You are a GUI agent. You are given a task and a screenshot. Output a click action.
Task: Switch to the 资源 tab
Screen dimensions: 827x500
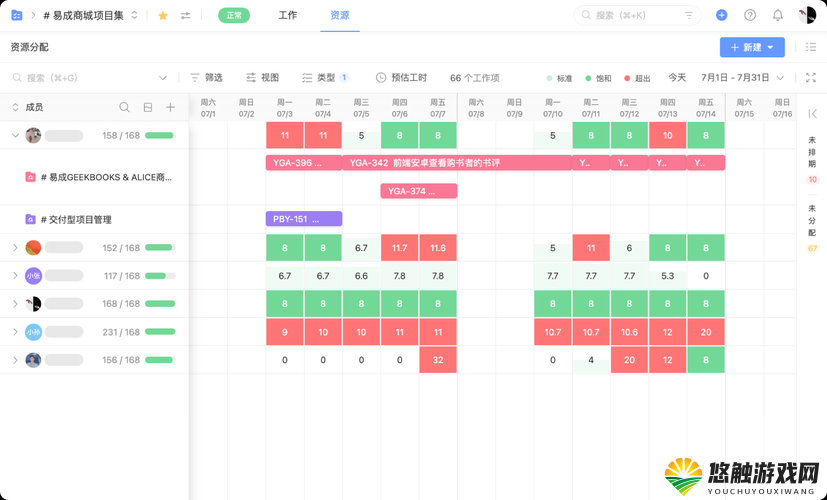tap(340, 15)
